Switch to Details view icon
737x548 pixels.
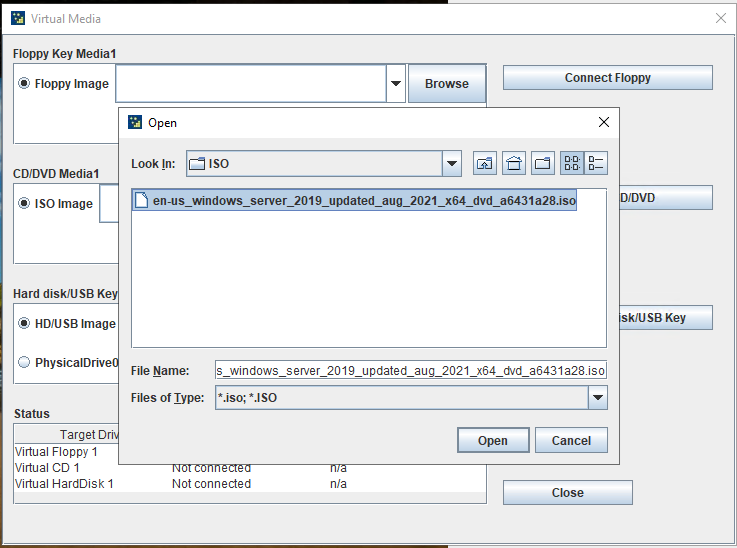tap(596, 164)
